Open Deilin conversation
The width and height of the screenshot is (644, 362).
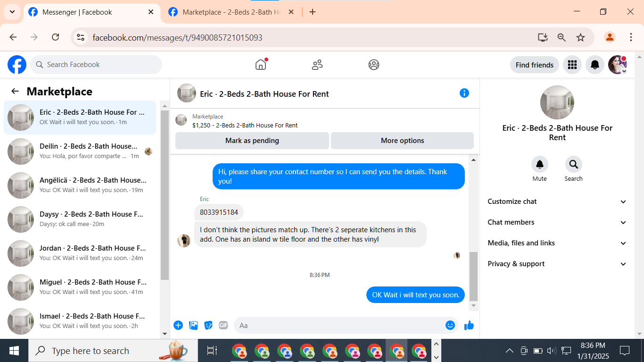[80, 152]
